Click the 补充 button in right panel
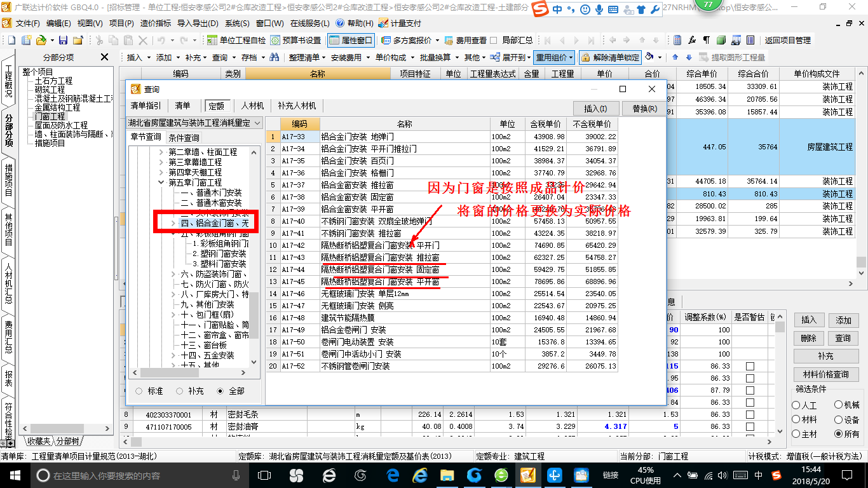Screen dimensions: 868x488 pyautogui.click(x=825, y=356)
